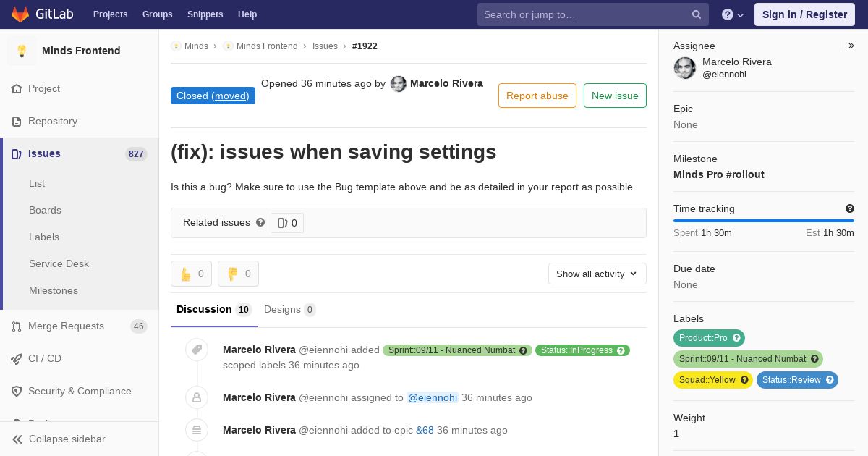The width and height of the screenshot is (868, 456).
Task: Give a thumbs up reaction
Action: click(x=191, y=274)
